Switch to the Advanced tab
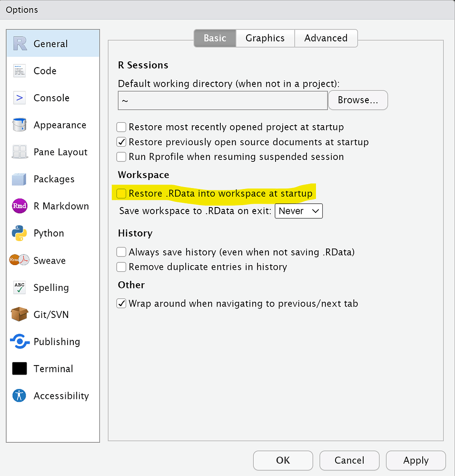 [x=326, y=38]
